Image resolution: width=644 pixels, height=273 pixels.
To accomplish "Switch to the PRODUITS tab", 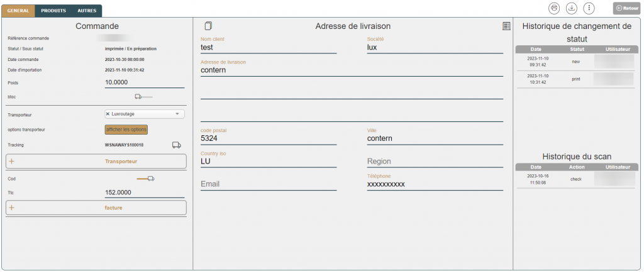I will (x=53, y=11).
